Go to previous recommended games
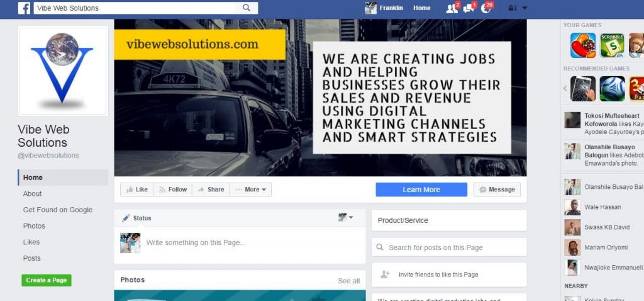 click(x=565, y=88)
